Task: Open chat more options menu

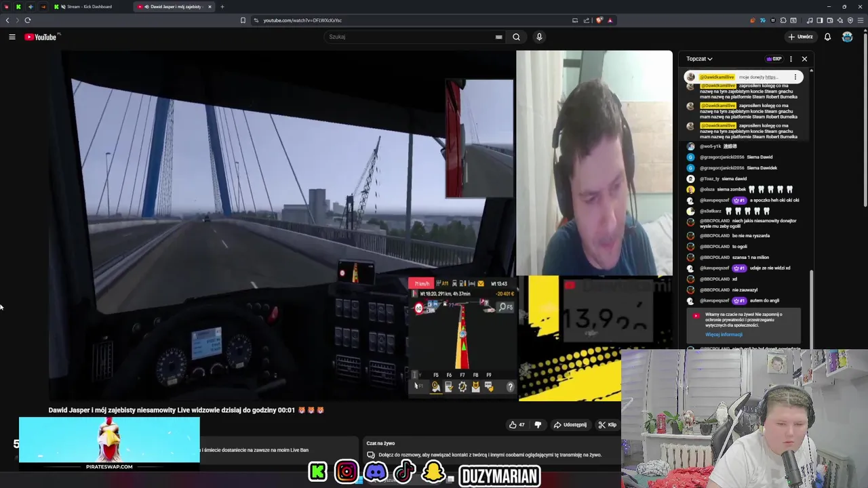Action: (x=791, y=59)
